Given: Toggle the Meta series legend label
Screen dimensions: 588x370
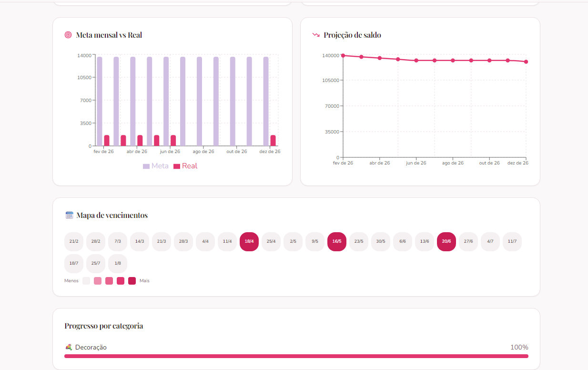Looking at the screenshot, I should (x=160, y=166).
